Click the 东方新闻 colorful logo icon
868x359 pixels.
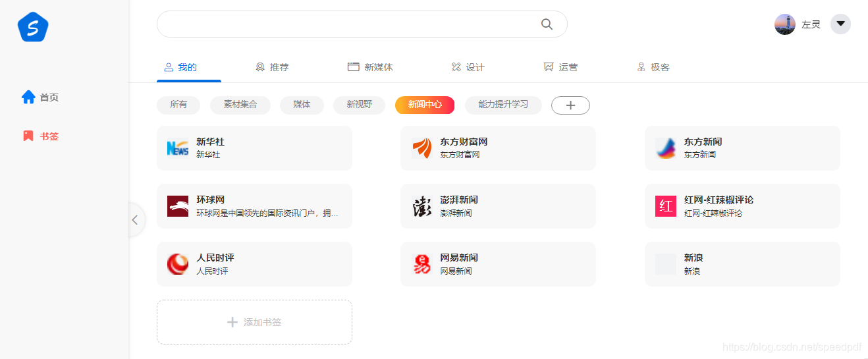(x=666, y=148)
